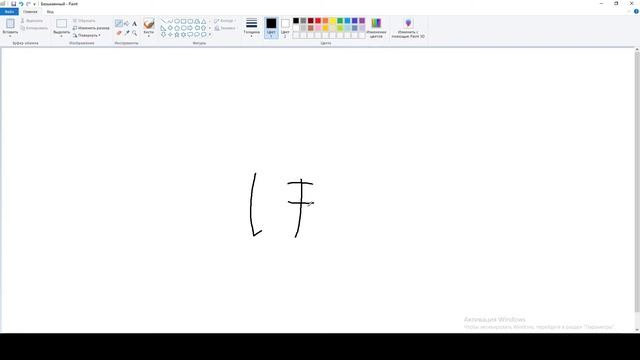Select the Text tool (letter A)

(134, 24)
